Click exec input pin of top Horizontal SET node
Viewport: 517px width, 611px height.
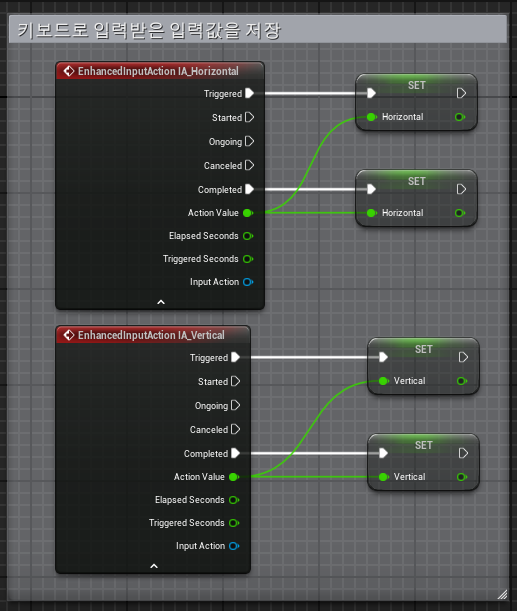point(371,93)
